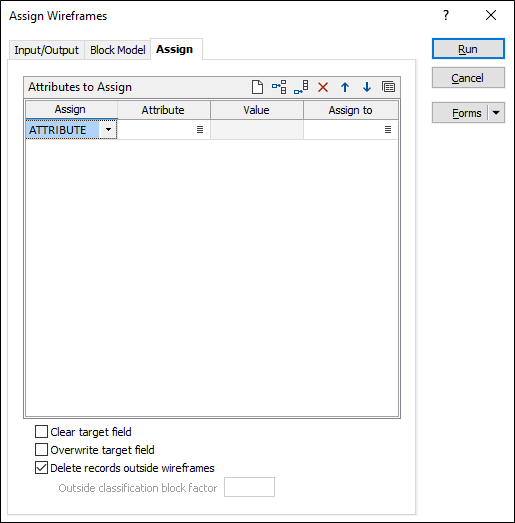The width and height of the screenshot is (515, 523).
Task: Enable Clear target field checkbox
Action: tap(41, 432)
